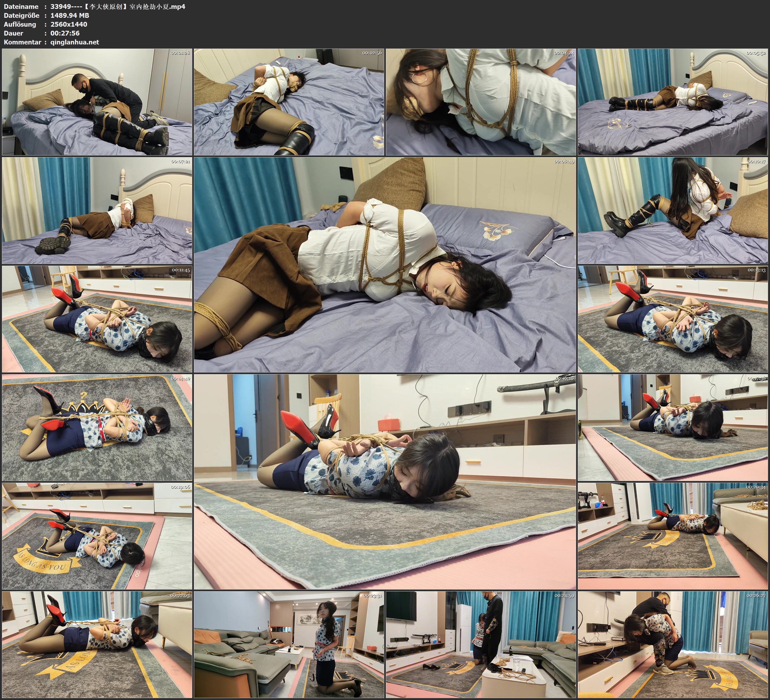Select the frame at 00:20:34
The image size is (770, 700).
click(673, 536)
